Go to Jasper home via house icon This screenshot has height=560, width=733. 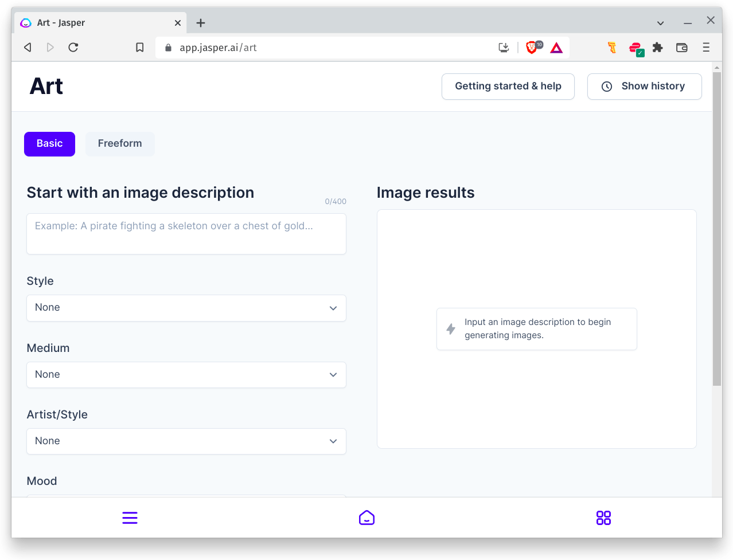pos(366,518)
